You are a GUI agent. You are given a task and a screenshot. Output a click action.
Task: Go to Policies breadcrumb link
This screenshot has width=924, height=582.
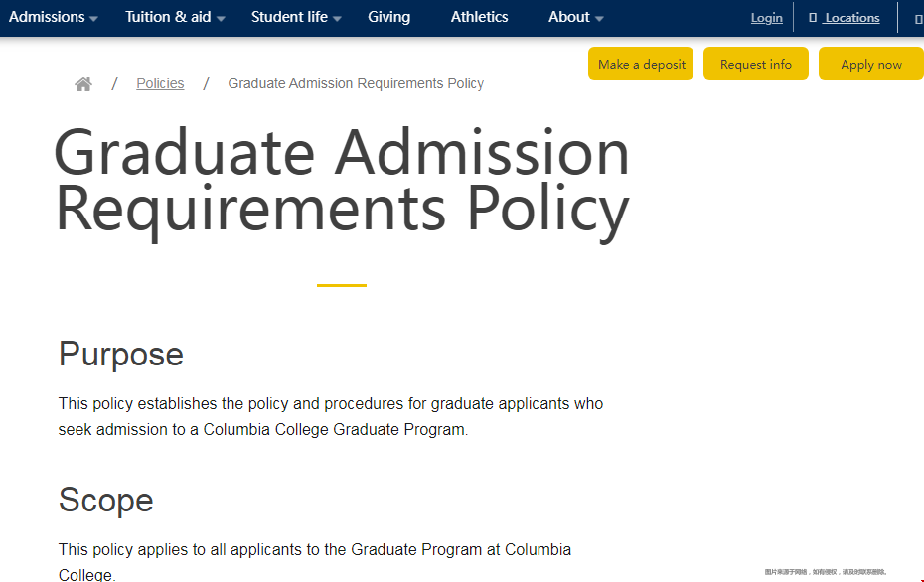click(x=160, y=83)
